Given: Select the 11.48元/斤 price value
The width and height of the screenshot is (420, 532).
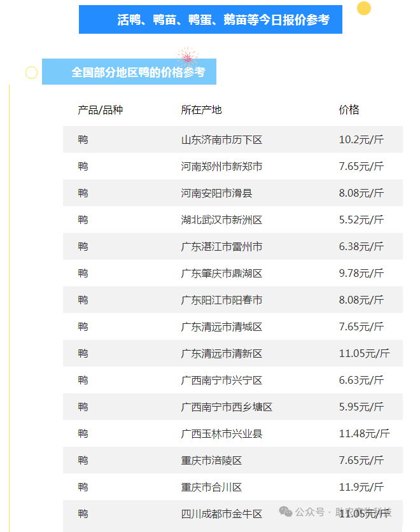Looking at the screenshot, I should (x=364, y=433).
